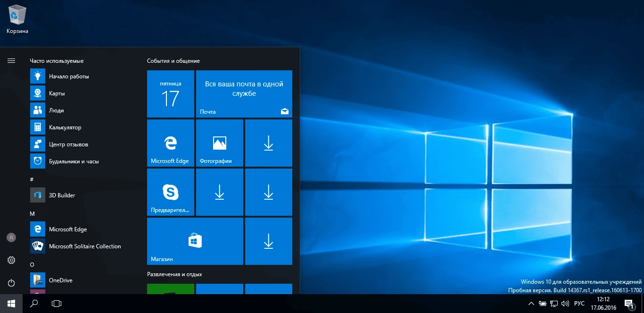
Task: Open the Почта mail tile
Action: 244,94
